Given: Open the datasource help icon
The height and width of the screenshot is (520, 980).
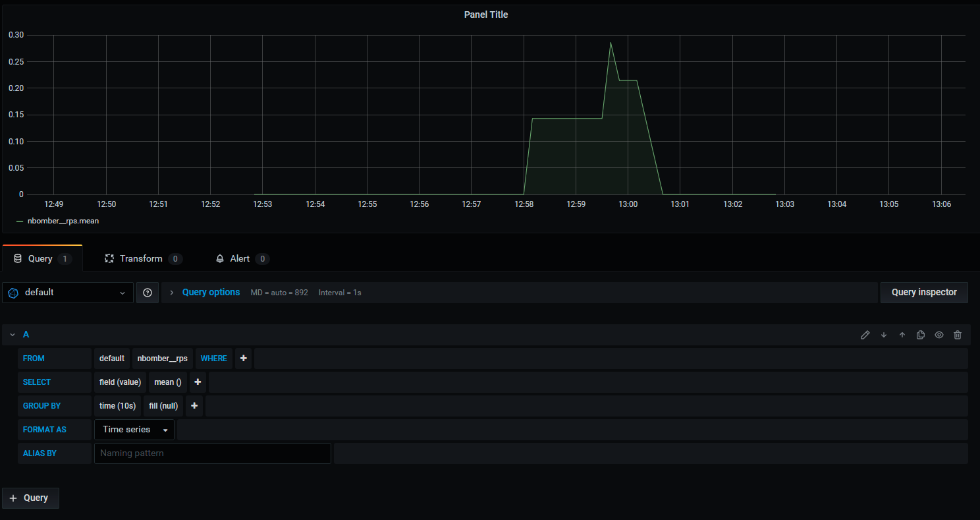Looking at the screenshot, I should pos(147,292).
